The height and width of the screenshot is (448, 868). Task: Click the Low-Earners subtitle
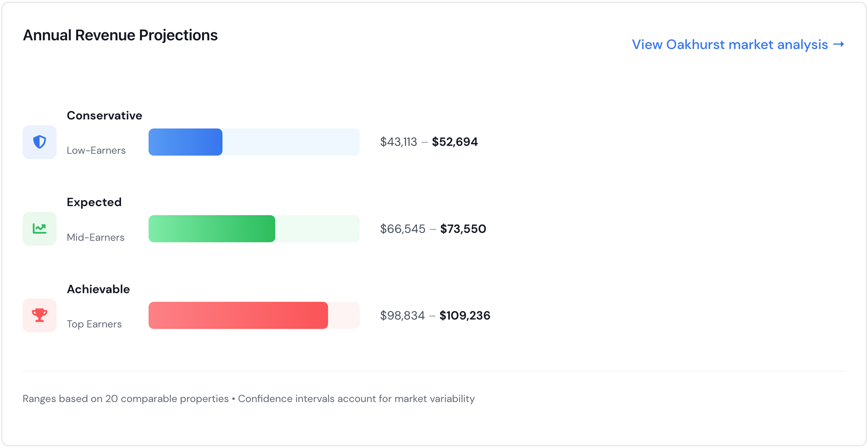coord(96,151)
